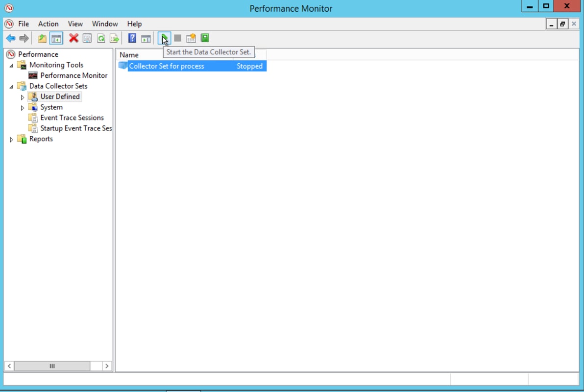Click the Refresh toolbar icon

pyautogui.click(x=101, y=38)
